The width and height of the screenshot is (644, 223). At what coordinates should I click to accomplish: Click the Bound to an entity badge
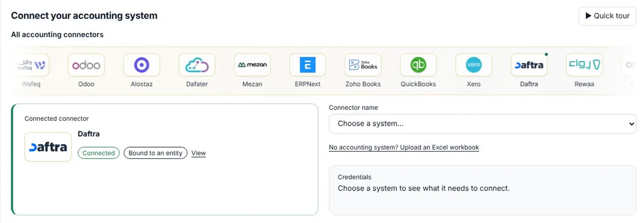pos(155,153)
